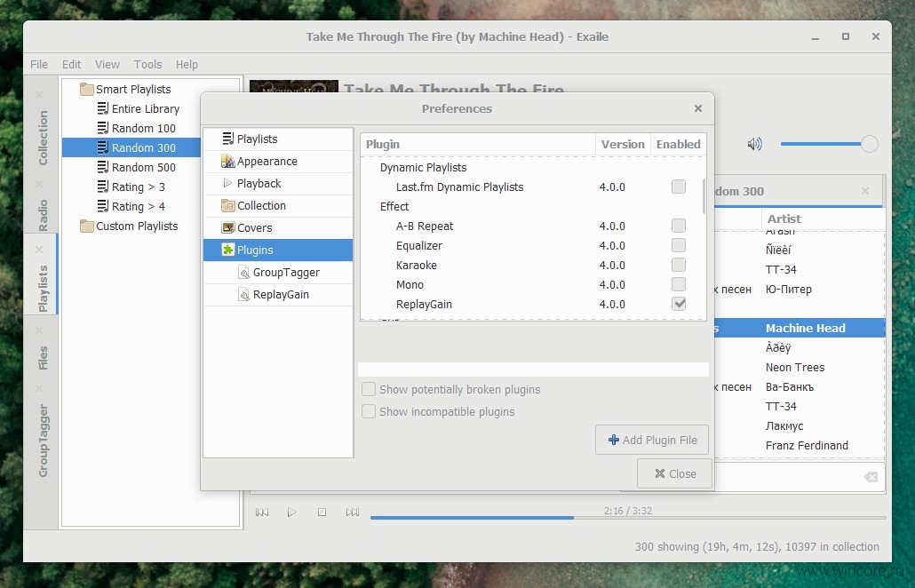Image resolution: width=915 pixels, height=588 pixels.
Task: Click the Random 100 playlist icon
Action: click(x=103, y=128)
